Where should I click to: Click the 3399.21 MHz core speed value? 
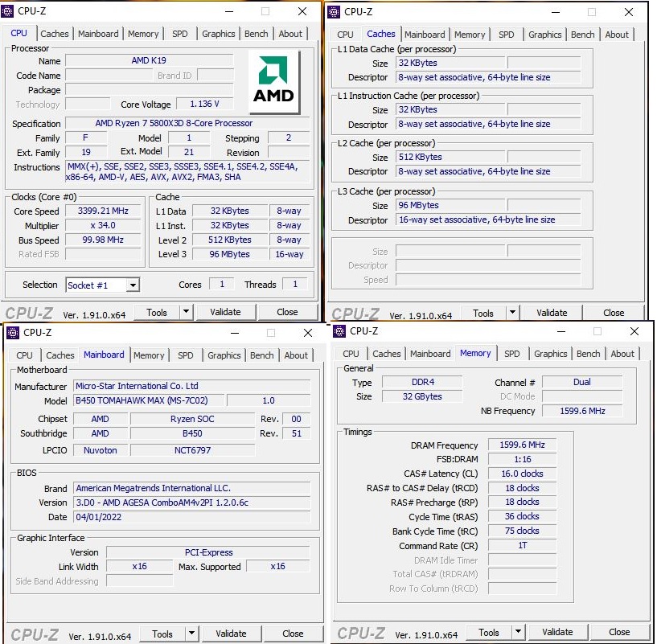[x=103, y=211]
